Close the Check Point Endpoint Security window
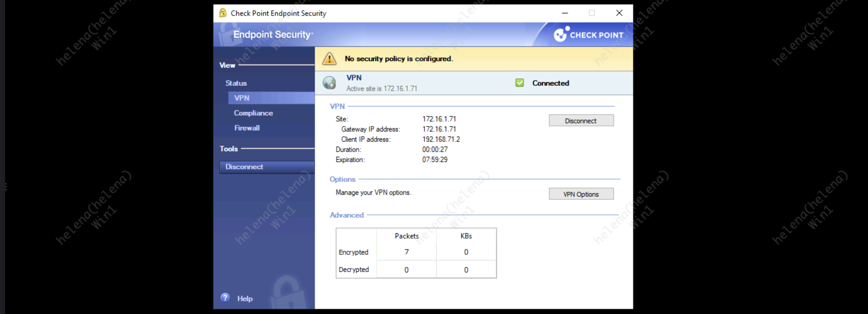This screenshot has width=868, height=314. pos(619,13)
